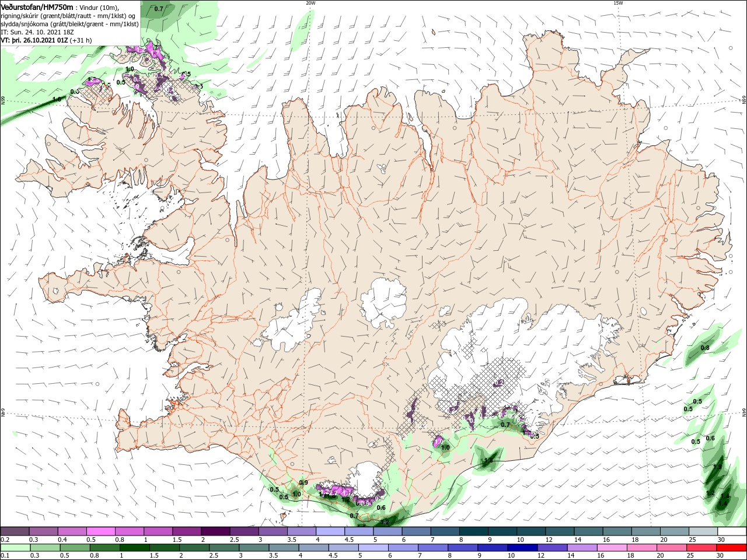Screen dimensions: 747x560
Task: Click the Veðurstofan/HM750m map title
Action: coord(37,6)
